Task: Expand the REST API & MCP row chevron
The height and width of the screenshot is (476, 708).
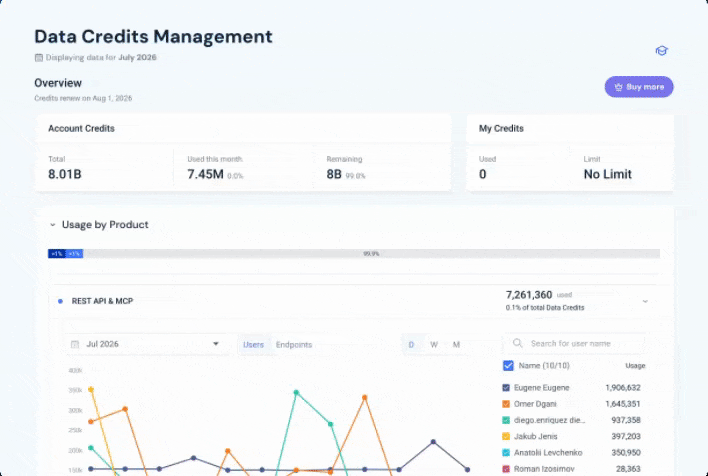Action: pos(645,301)
